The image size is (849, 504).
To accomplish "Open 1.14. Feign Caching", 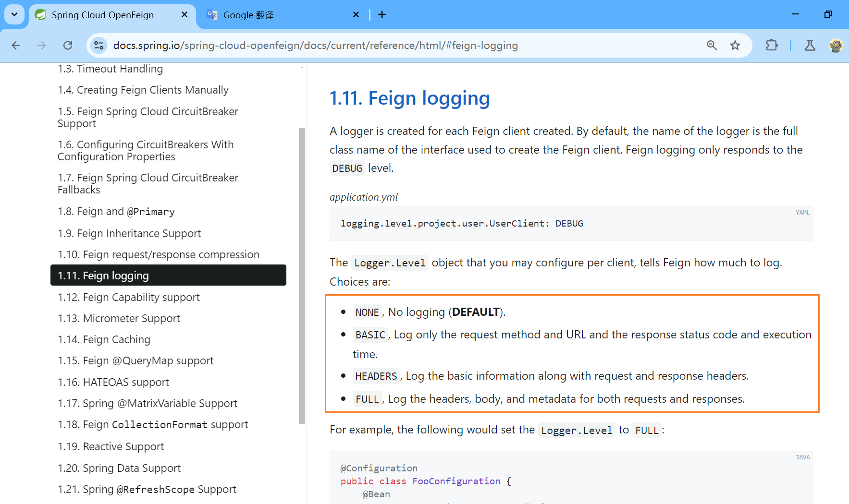I will pos(104,339).
